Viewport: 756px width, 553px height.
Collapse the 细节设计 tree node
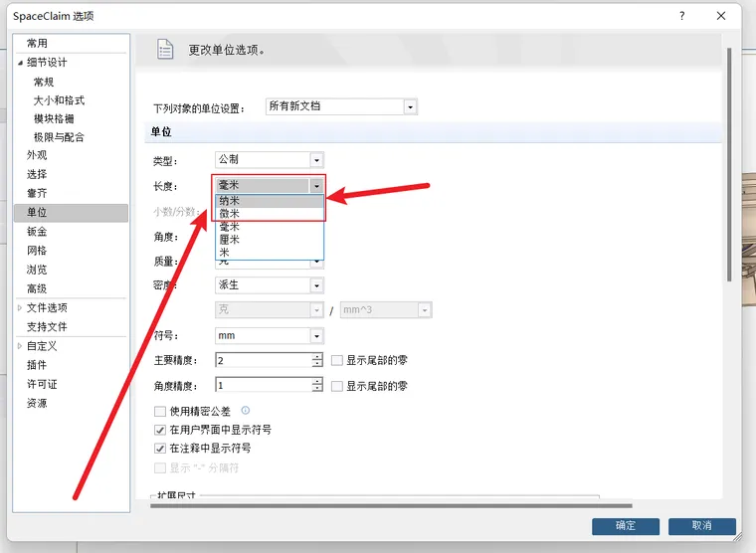point(20,63)
